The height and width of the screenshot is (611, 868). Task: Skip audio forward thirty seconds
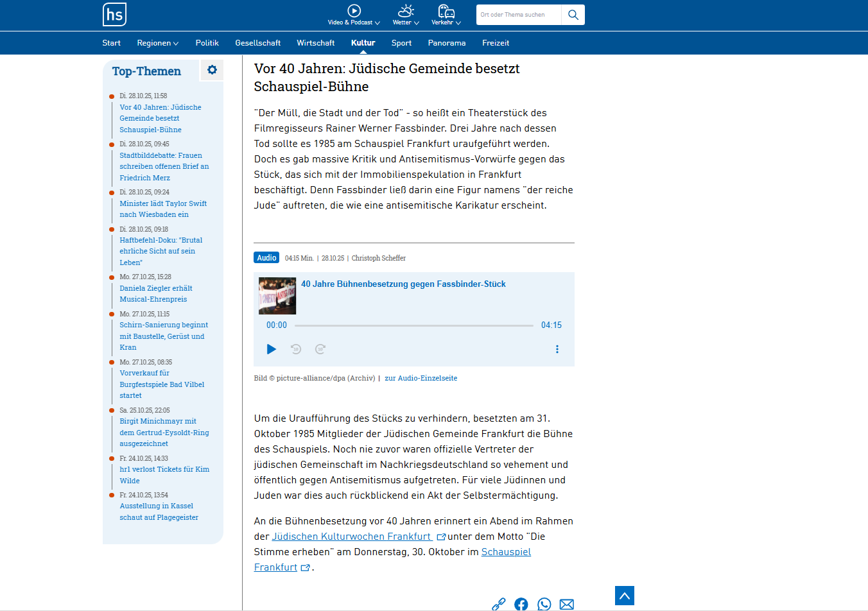(x=320, y=349)
